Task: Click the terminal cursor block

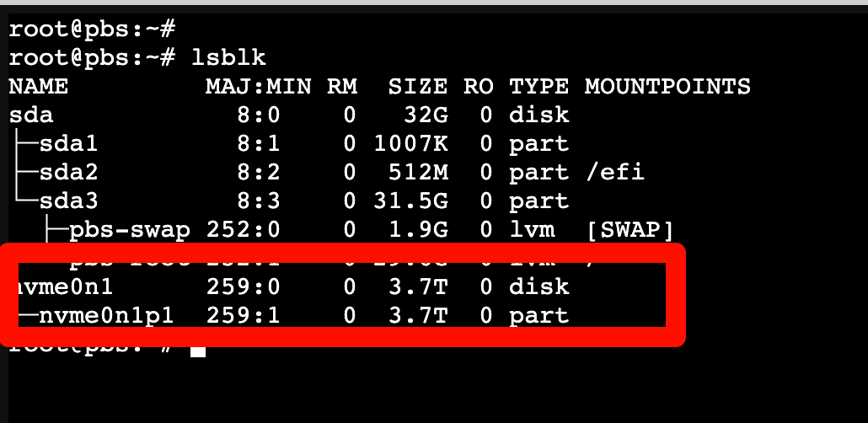Action: point(197,350)
